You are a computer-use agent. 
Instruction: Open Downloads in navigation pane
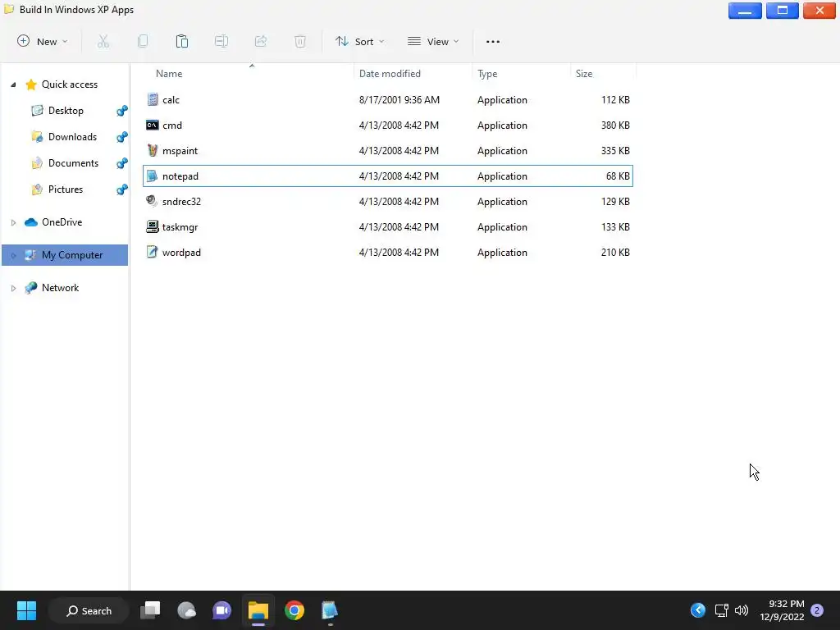72,137
